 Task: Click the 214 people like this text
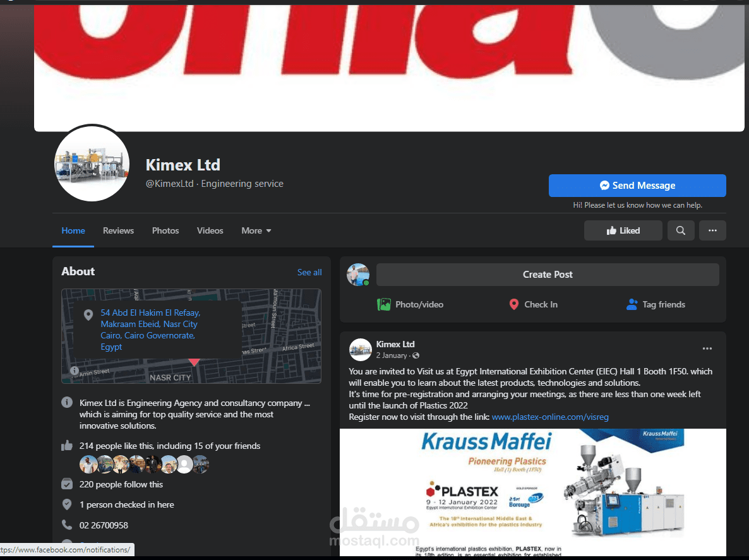pos(170,446)
